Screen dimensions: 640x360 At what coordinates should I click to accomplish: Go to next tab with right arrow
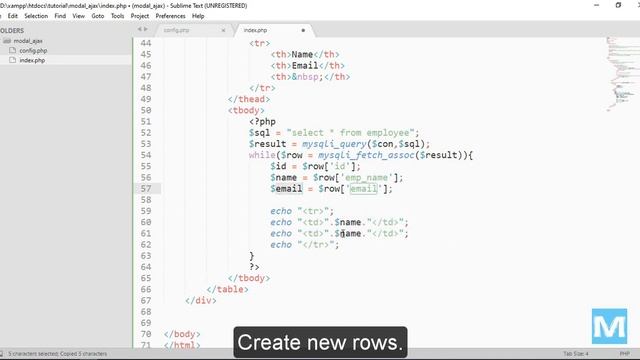pos(145,29)
